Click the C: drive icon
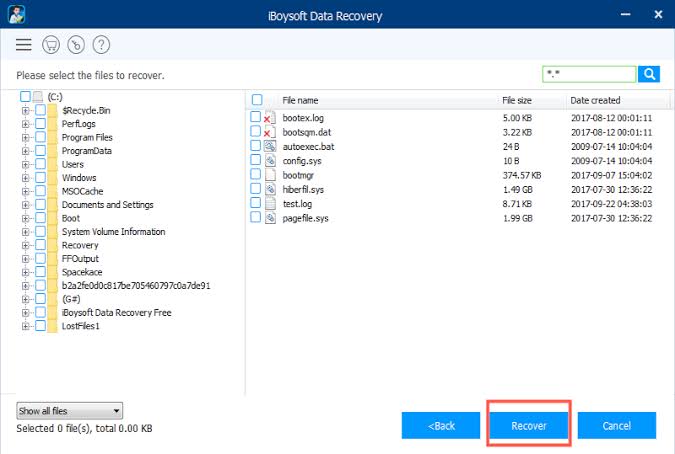The image size is (675, 454). [38, 97]
